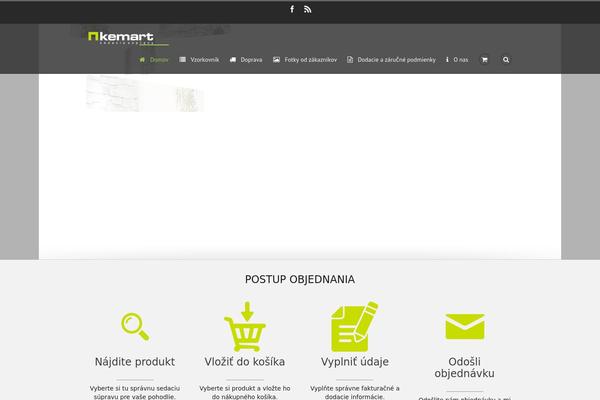Click the faded slider image thumbnail
The image size is (600, 400).
click(x=145, y=94)
